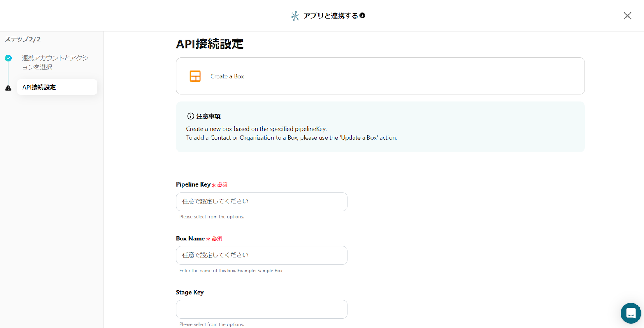The width and height of the screenshot is (644, 328).
Task: Click the warning triangle icon in sidebar
Action: 8,88
